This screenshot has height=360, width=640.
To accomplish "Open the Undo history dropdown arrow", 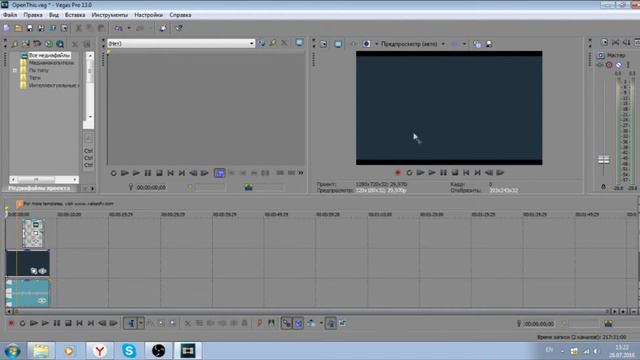I will [x=129, y=28].
